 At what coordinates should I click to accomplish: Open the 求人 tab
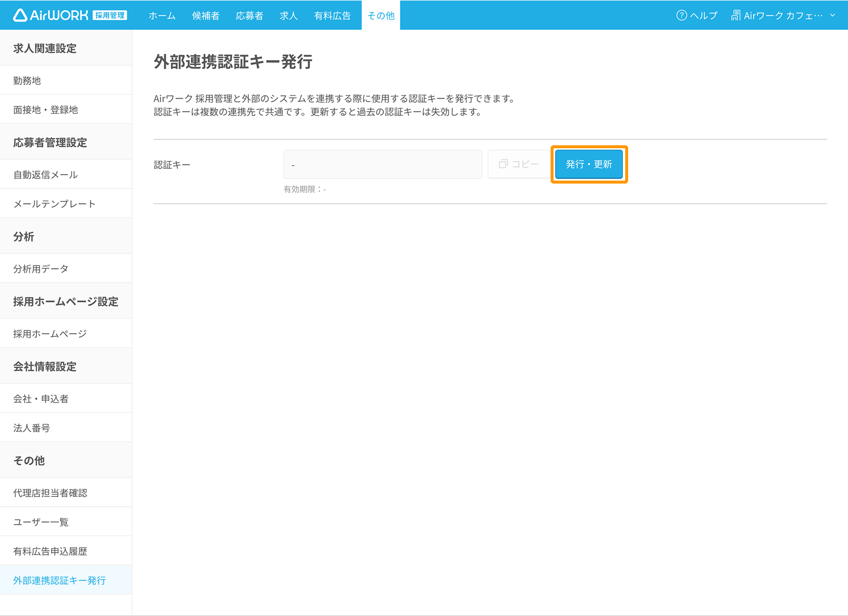tap(289, 15)
